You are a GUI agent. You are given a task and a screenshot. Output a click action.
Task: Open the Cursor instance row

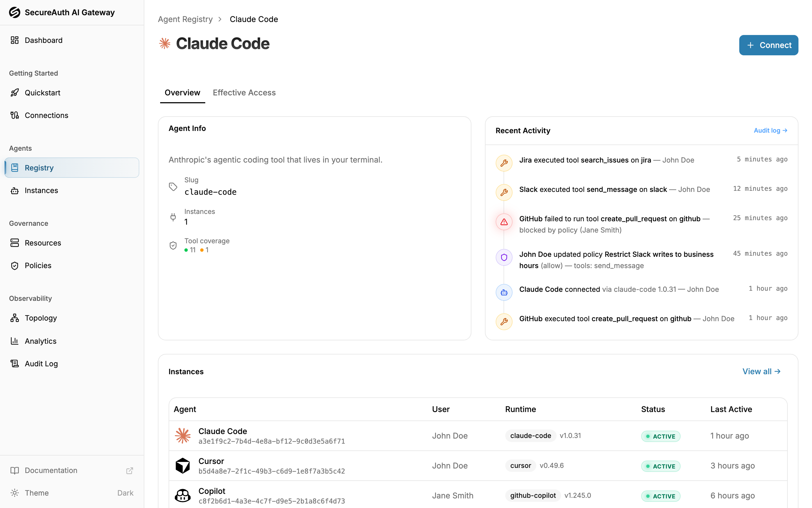[x=478, y=466]
